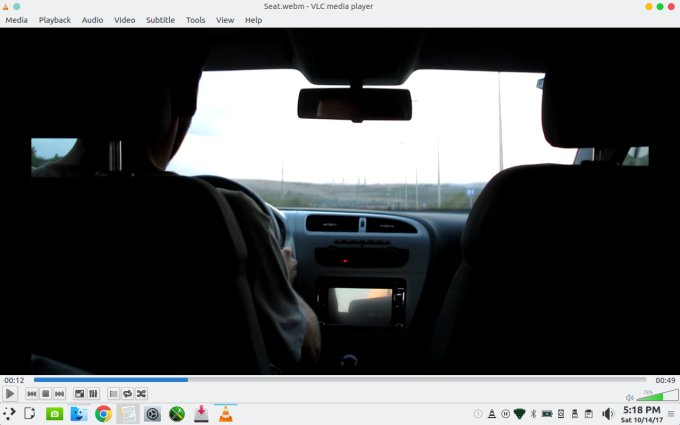This screenshot has height=425, width=680.
Task: Jump to the previous media track
Action: (32, 394)
